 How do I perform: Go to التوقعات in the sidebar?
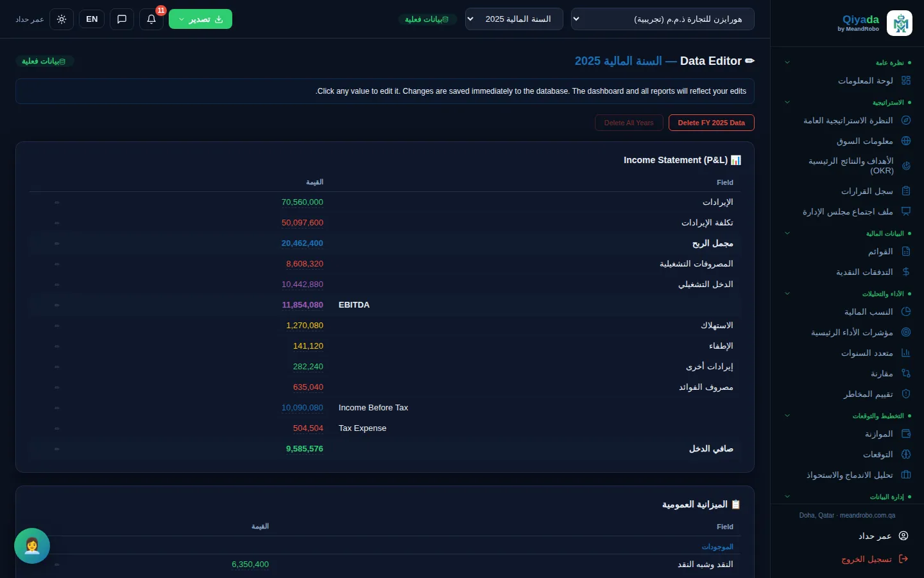(x=847, y=454)
